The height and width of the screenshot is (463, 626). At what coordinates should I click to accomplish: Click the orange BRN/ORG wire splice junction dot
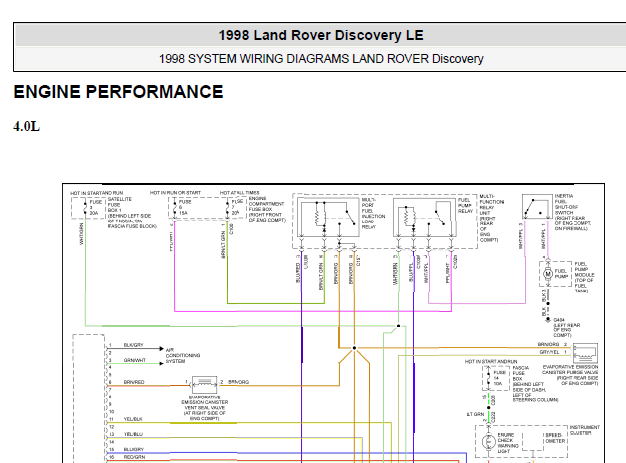(x=354, y=348)
